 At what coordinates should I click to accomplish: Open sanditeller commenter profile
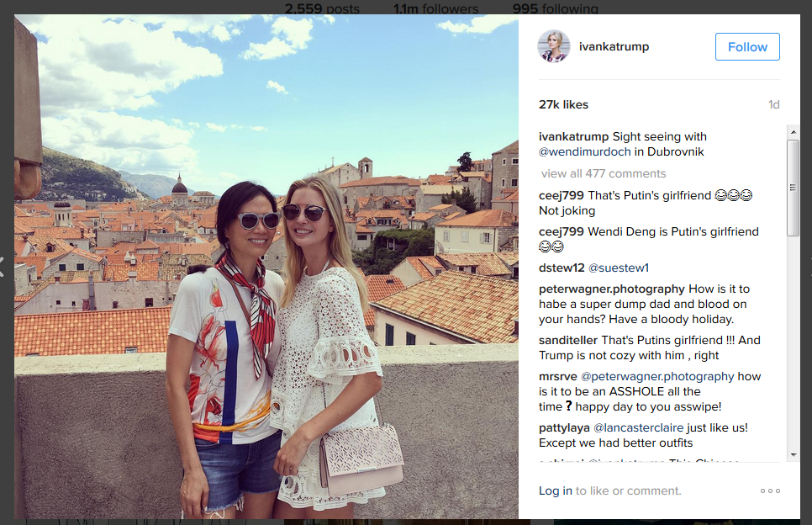coord(568,340)
